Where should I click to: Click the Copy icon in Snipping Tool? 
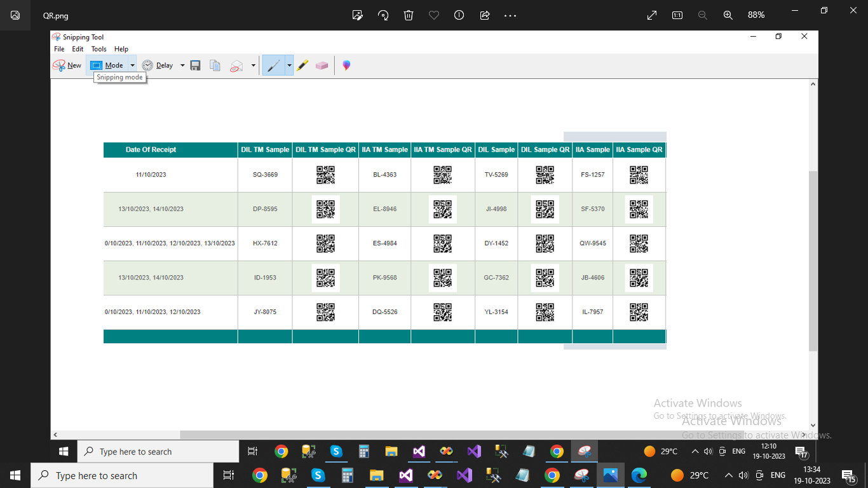(x=215, y=65)
